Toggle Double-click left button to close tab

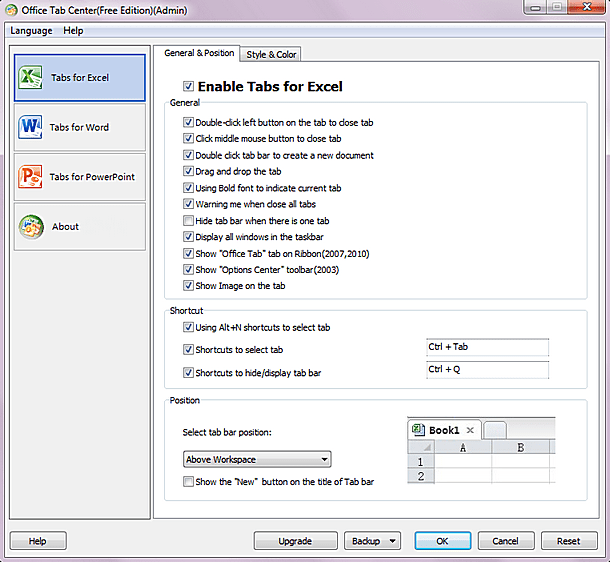coord(188,122)
